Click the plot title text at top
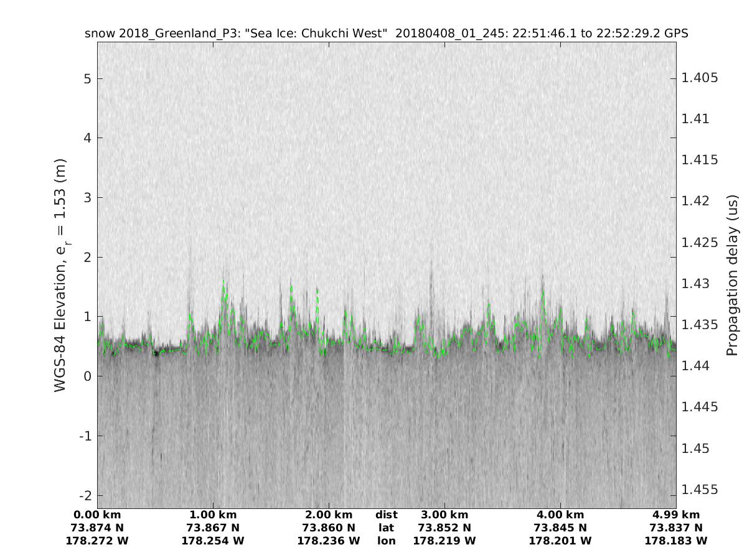The image size is (747, 560). pos(386,34)
